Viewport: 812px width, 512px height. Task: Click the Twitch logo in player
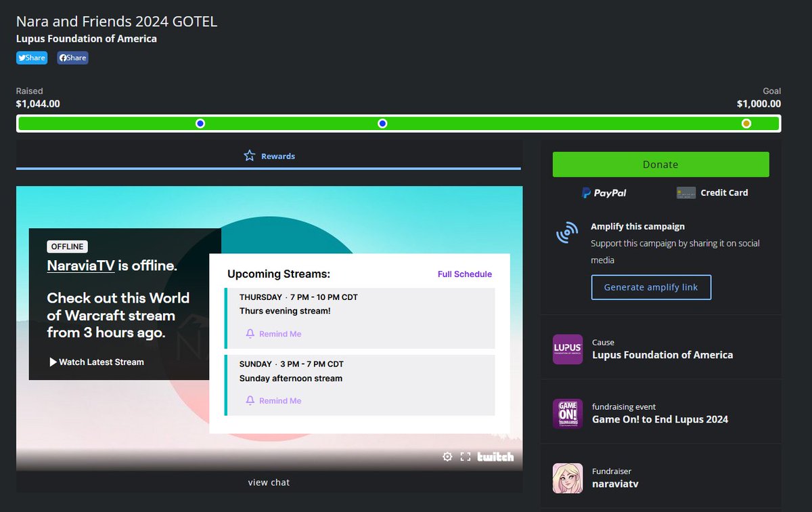tap(495, 457)
